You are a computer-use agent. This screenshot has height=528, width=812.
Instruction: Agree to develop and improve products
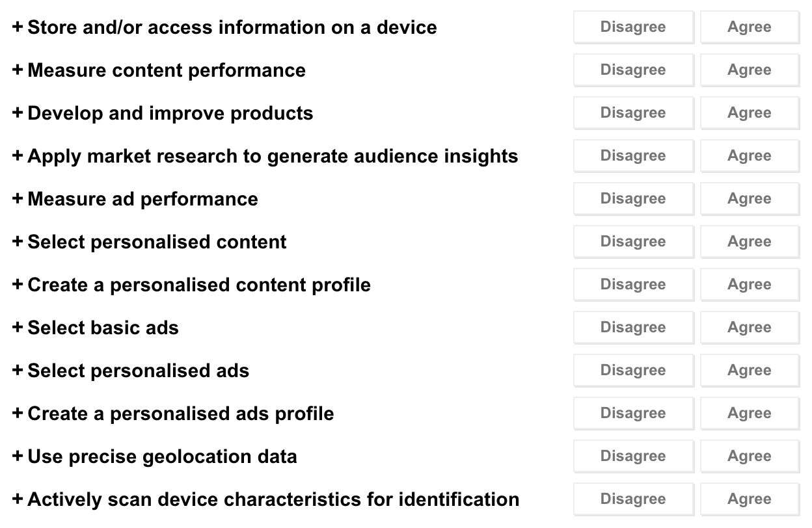tap(750, 113)
